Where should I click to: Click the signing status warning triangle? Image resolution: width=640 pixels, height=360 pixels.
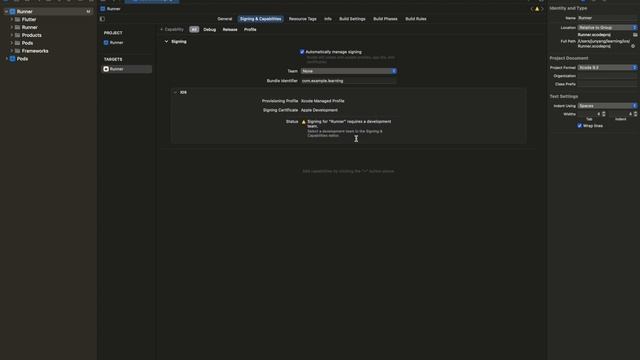(303, 122)
